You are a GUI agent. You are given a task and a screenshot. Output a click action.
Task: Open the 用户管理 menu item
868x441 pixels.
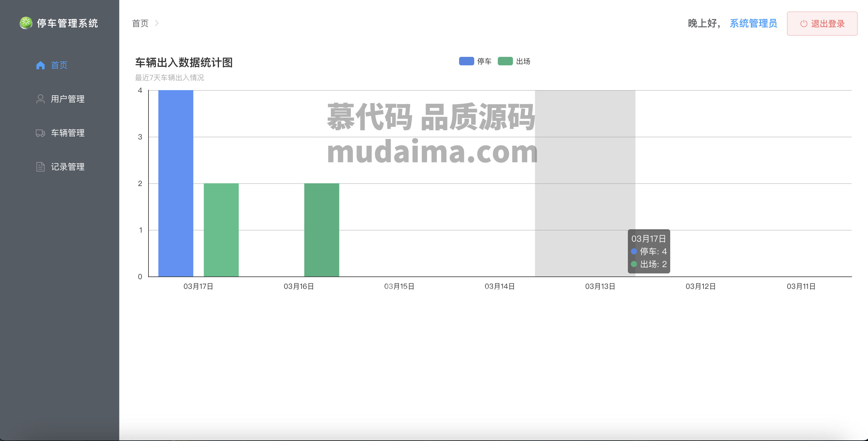pyautogui.click(x=60, y=99)
